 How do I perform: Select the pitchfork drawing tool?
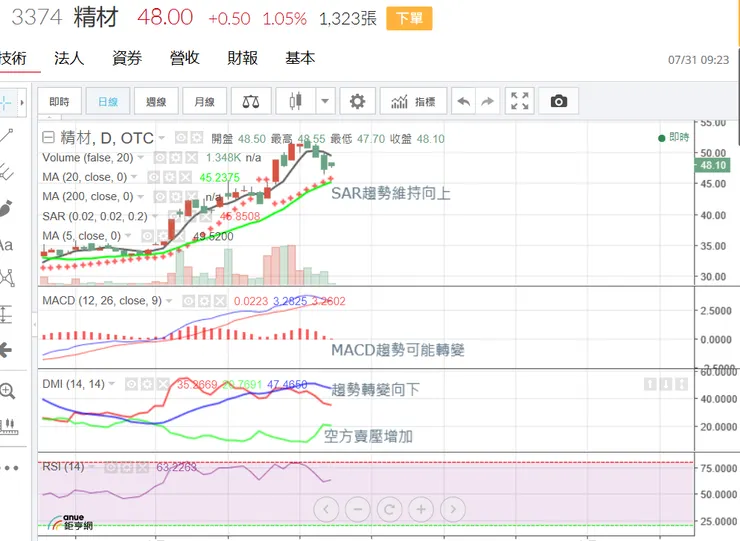pos(6,171)
